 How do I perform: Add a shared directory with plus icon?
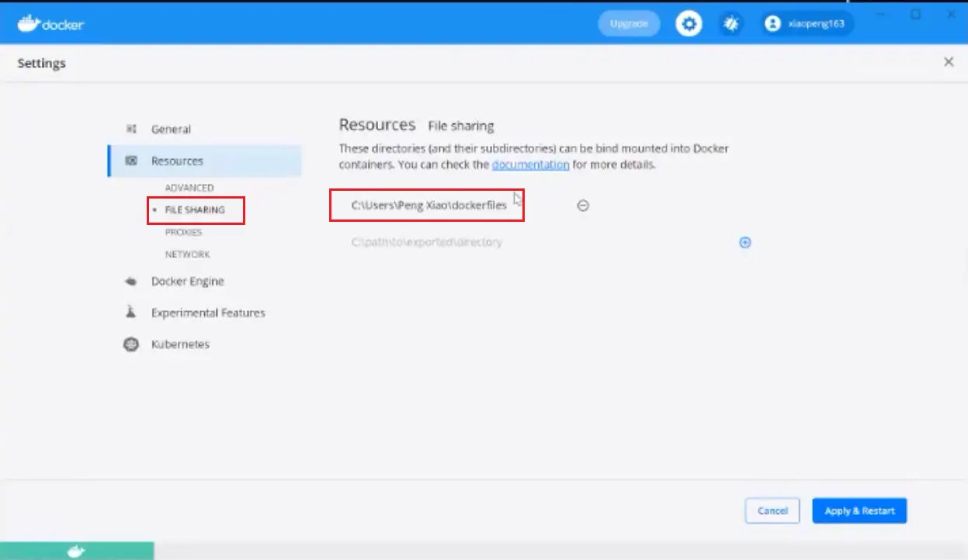[x=745, y=242]
